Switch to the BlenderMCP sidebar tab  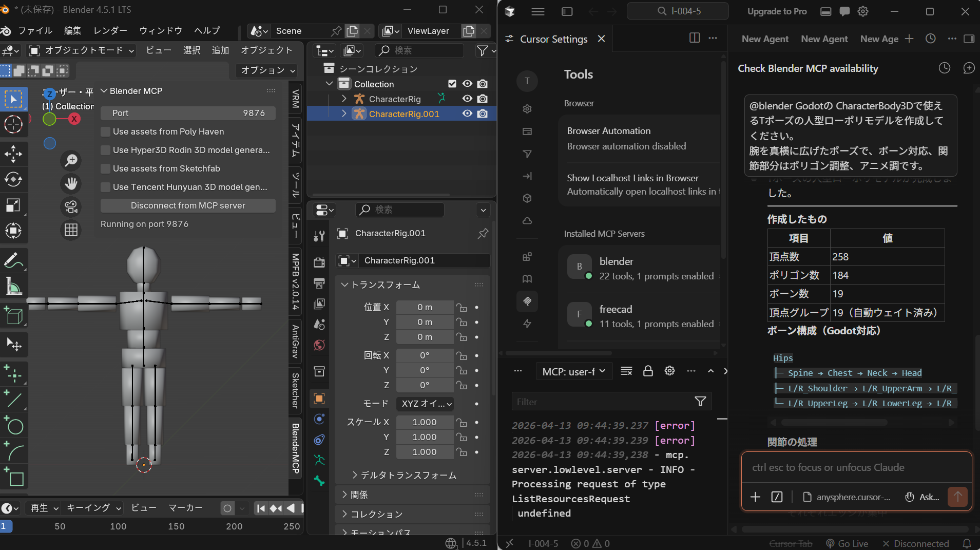[296, 448]
